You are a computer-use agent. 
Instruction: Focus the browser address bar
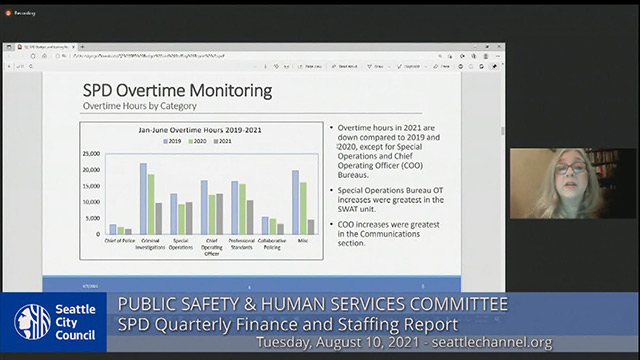(x=245, y=56)
